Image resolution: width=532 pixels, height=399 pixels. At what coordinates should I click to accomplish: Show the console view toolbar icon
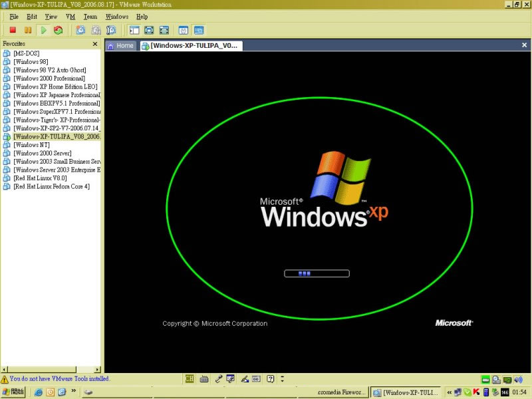click(x=199, y=30)
